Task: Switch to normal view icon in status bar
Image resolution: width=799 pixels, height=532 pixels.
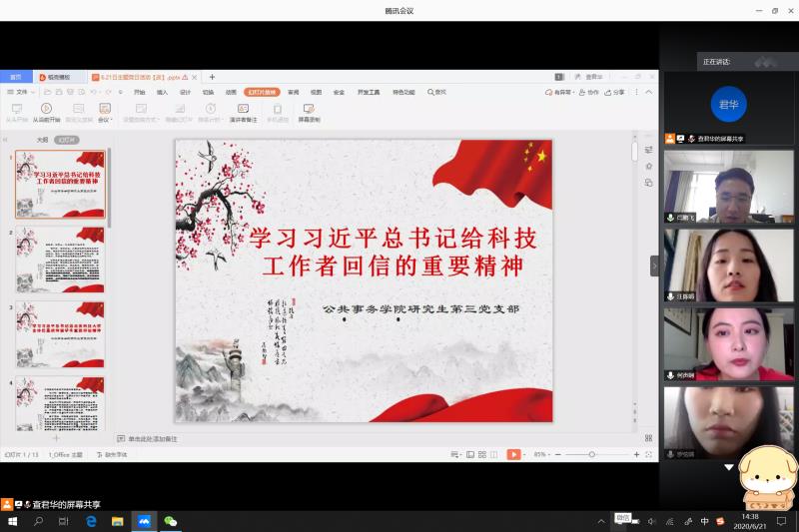Action: [470, 454]
